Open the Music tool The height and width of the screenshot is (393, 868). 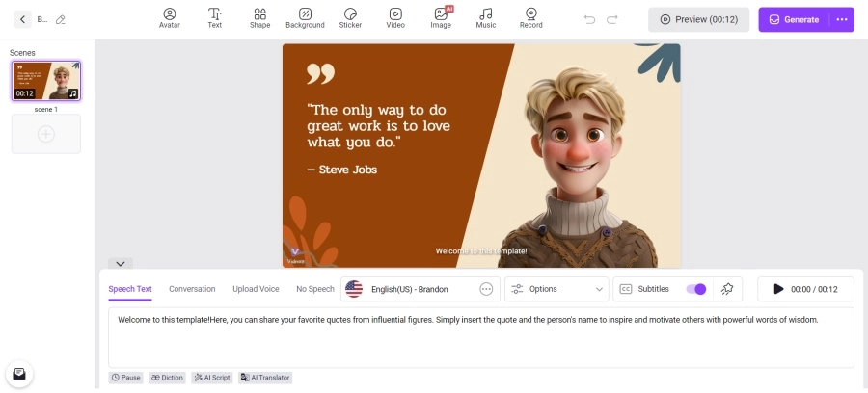pyautogui.click(x=486, y=18)
